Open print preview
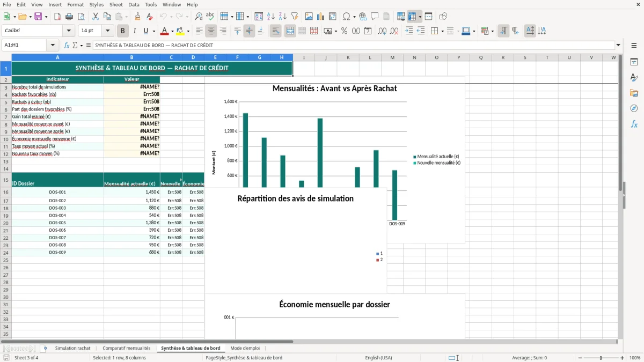 [x=80, y=17]
